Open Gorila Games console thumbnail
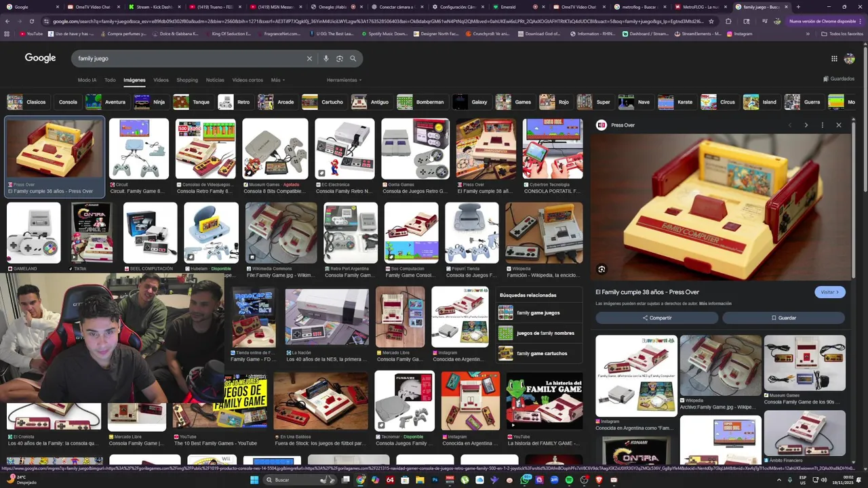The image size is (868, 488). tap(415, 149)
